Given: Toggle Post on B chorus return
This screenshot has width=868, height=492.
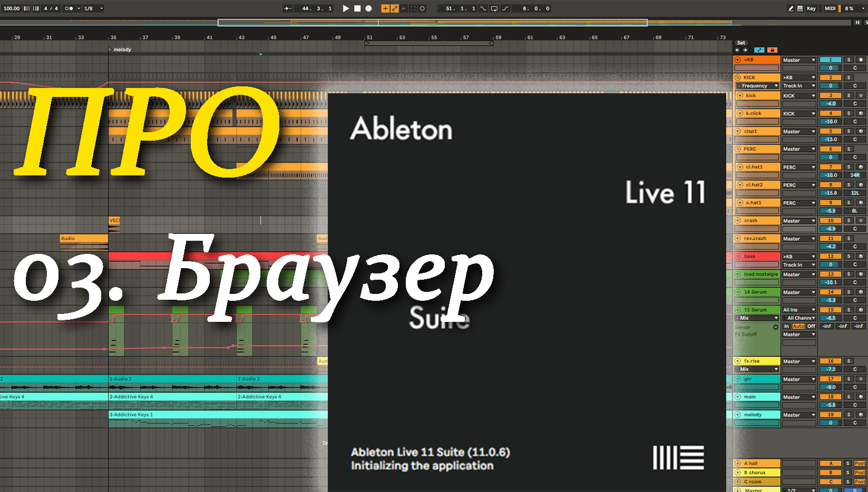Looking at the screenshot, I should point(860,473).
